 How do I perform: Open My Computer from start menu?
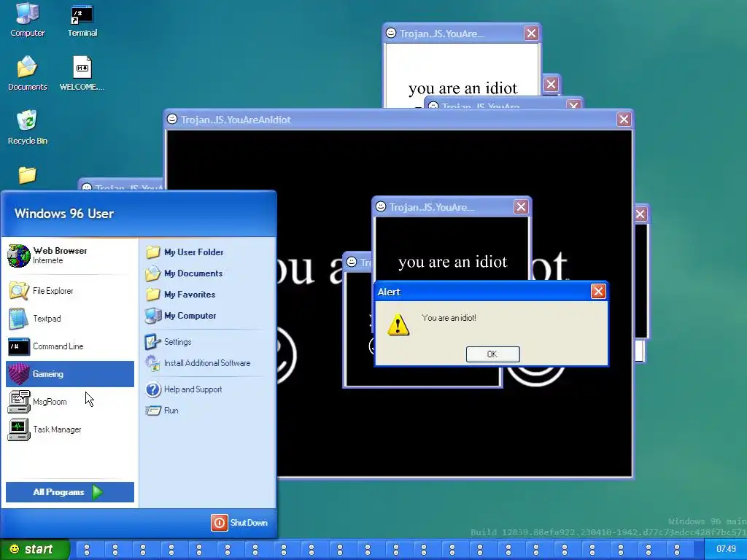(x=181, y=316)
